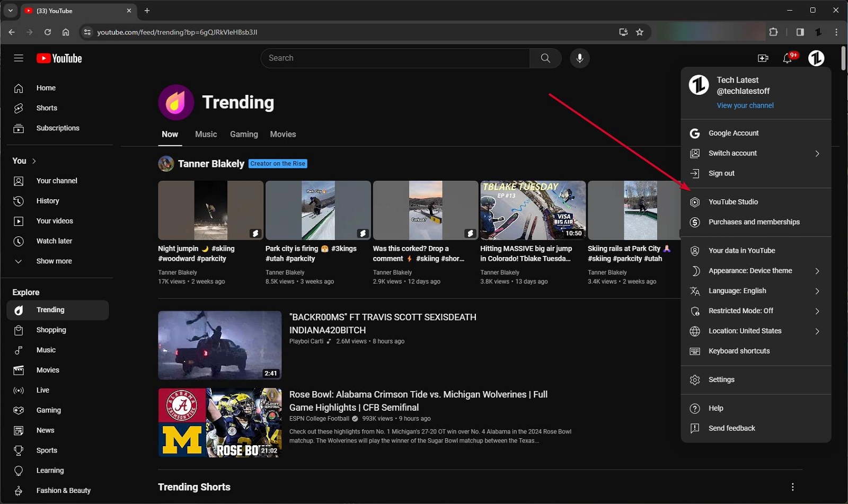
Task: Open Movies in Explore sidebar
Action: point(57,370)
